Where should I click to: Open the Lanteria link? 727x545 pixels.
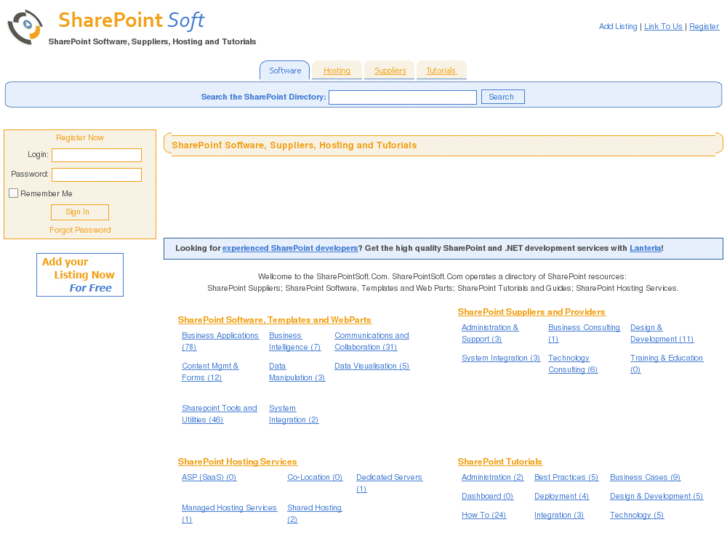pos(645,248)
